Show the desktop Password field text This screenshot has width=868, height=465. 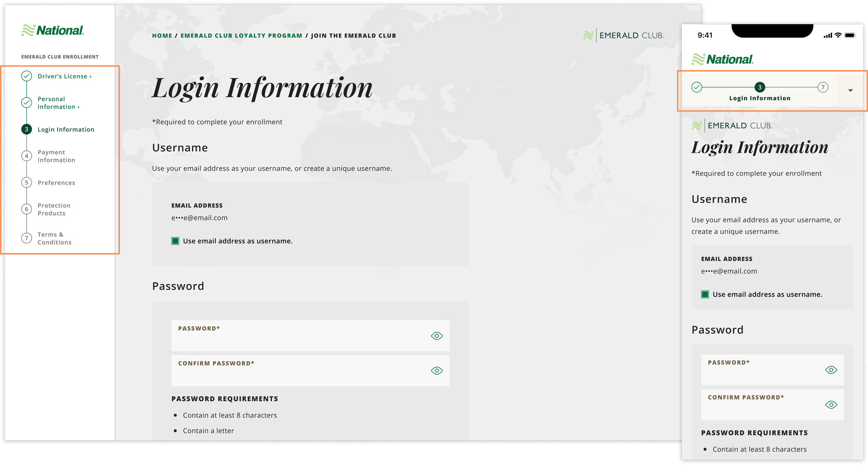click(x=436, y=336)
